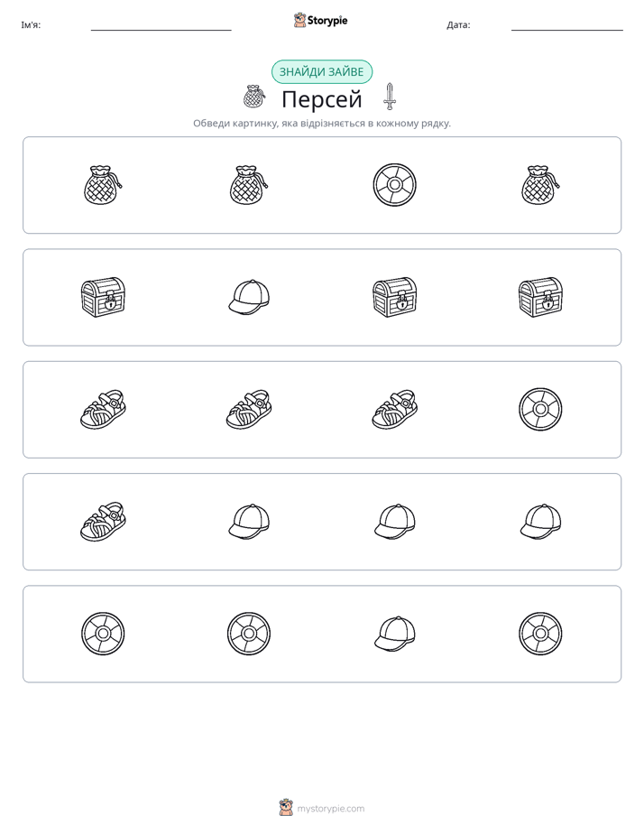Select the first shield in the bottom row
Image resolution: width=644 pixels, height=834 pixels.
(x=103, y=634)
